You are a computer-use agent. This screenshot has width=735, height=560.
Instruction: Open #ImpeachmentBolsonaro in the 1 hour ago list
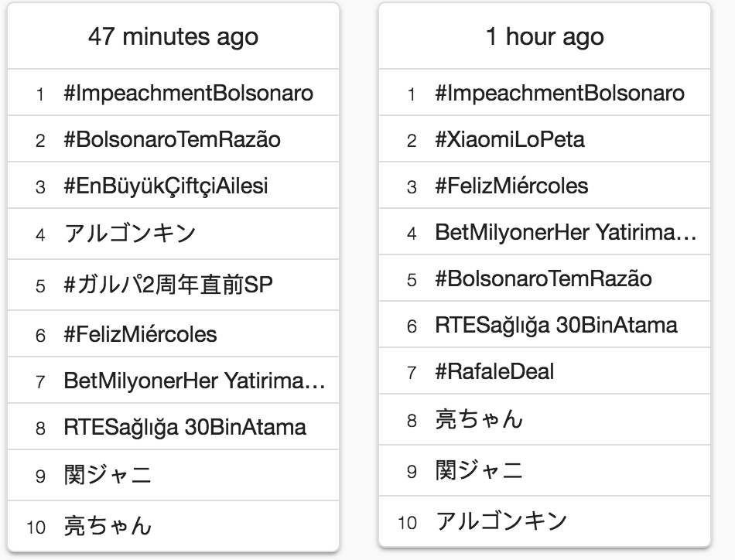(x=559, y=94)
